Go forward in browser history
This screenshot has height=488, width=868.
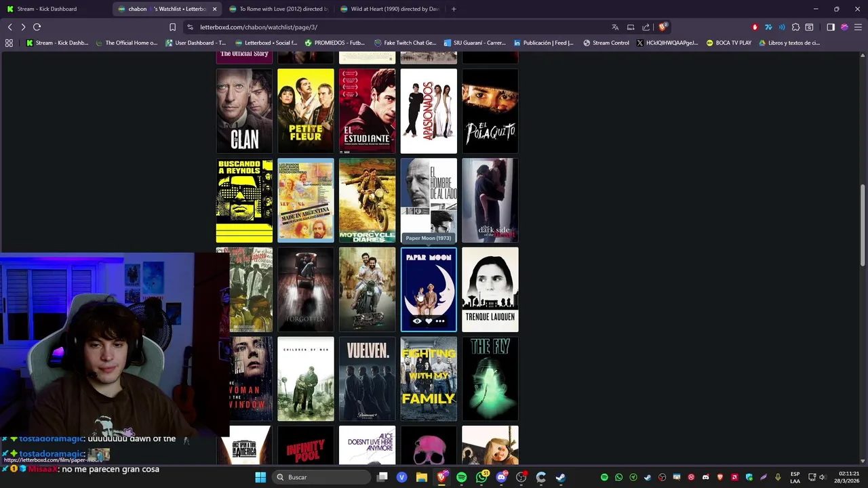click(x=23, y=27)
